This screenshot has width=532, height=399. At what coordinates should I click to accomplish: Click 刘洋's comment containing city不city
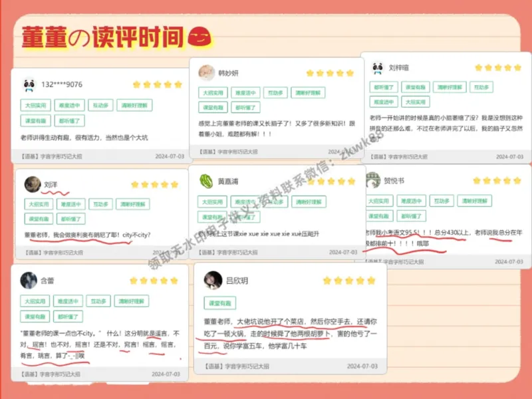pyautogui.click(x=88, y=235)
